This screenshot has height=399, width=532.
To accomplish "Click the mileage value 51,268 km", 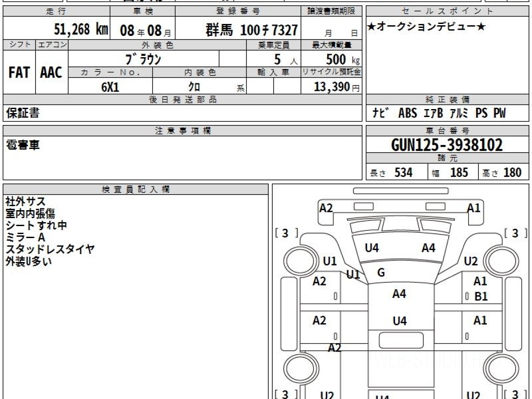I will [81, 30].
